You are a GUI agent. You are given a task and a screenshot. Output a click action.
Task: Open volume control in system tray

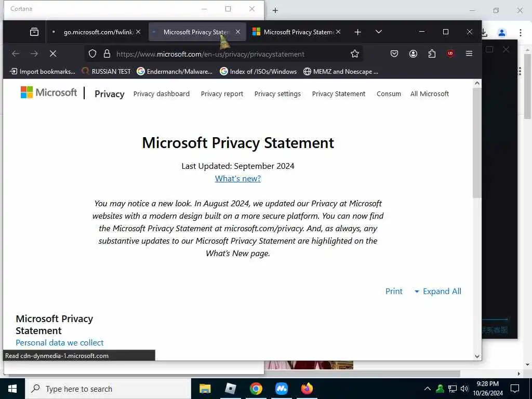pos(464,389)
